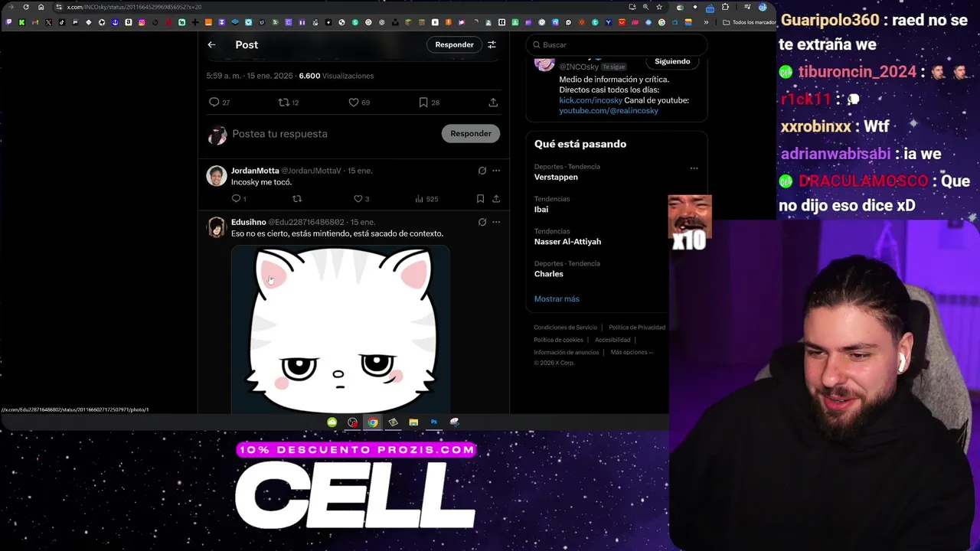Open more options on JordanMotta's reply
The height and width of the screenshot is (551, 980).
coord(496,171)
